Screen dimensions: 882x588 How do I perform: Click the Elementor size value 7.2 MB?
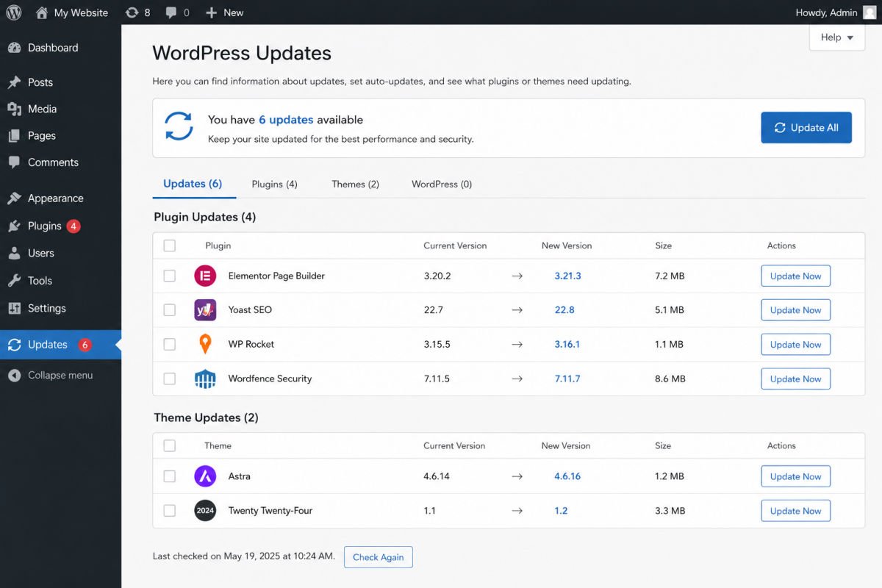tap(670, 276)
